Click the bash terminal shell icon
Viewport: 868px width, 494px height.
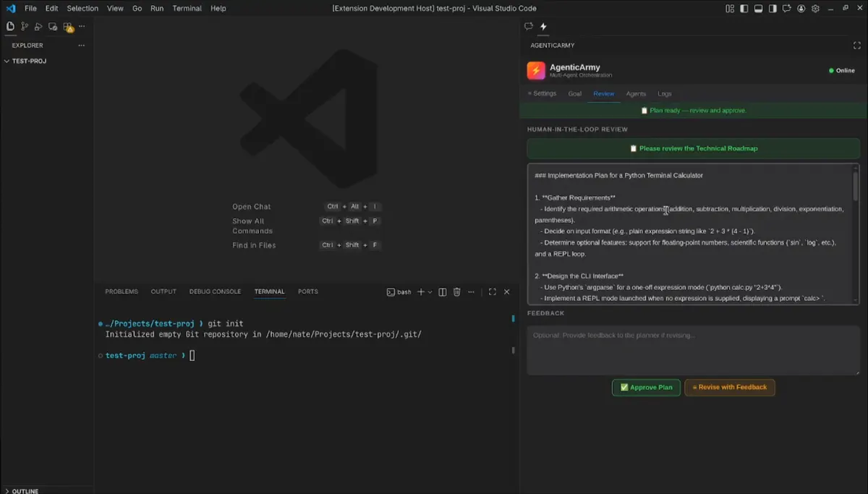391,292
